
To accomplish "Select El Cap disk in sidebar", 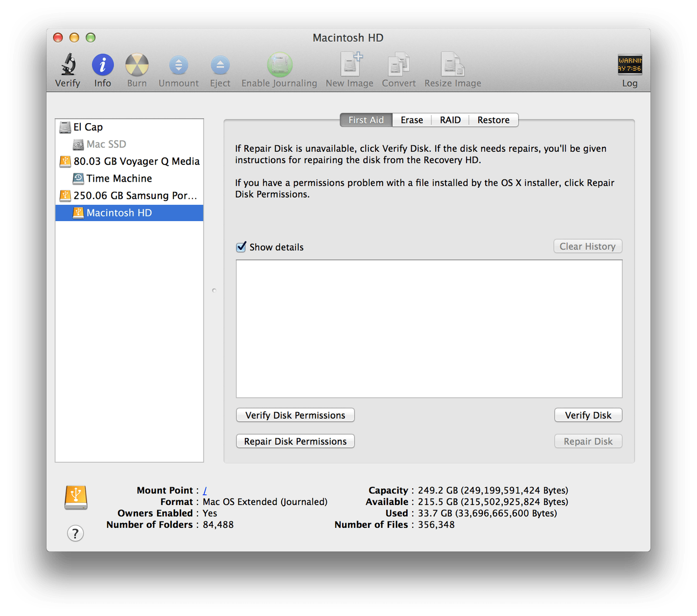I will [x=129, y=127].
